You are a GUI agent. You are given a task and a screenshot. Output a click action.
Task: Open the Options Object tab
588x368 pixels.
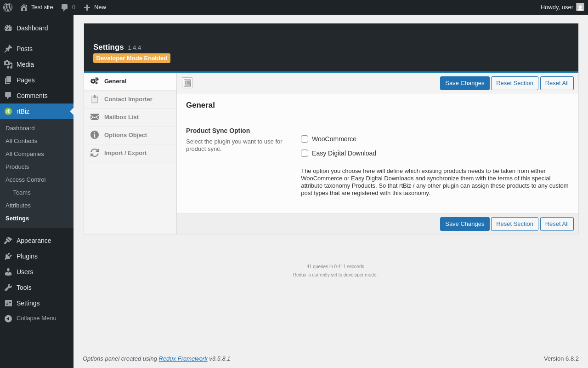coord(130,135)
